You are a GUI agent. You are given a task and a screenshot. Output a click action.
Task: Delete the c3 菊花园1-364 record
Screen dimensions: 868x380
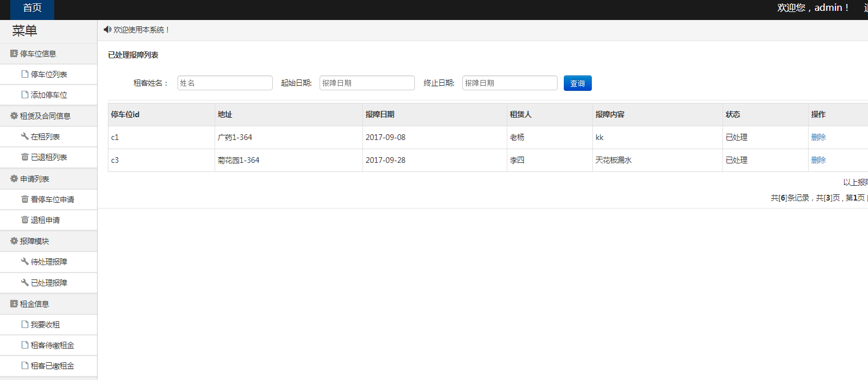(x=818, y=160)
